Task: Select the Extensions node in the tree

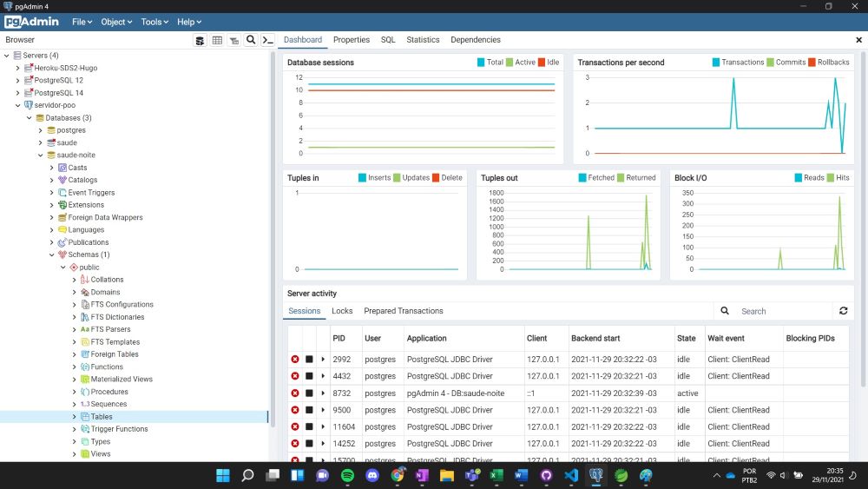Action: (x=86, y=205)
